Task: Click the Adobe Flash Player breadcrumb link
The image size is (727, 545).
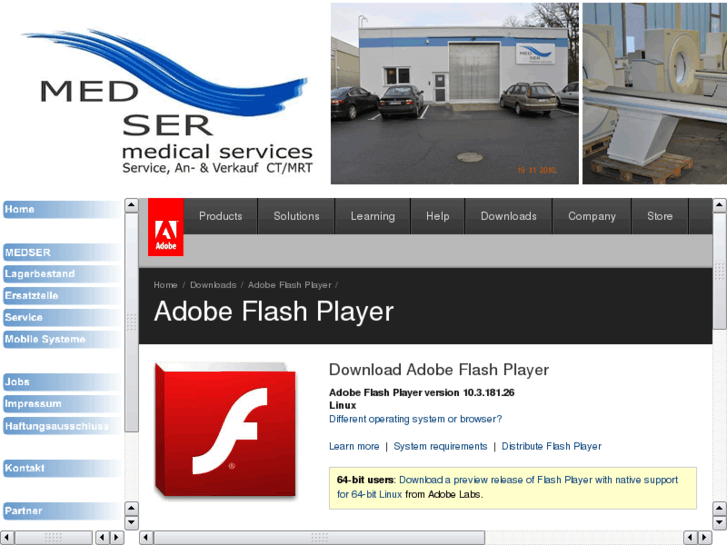Action: [x=290, y=285]
